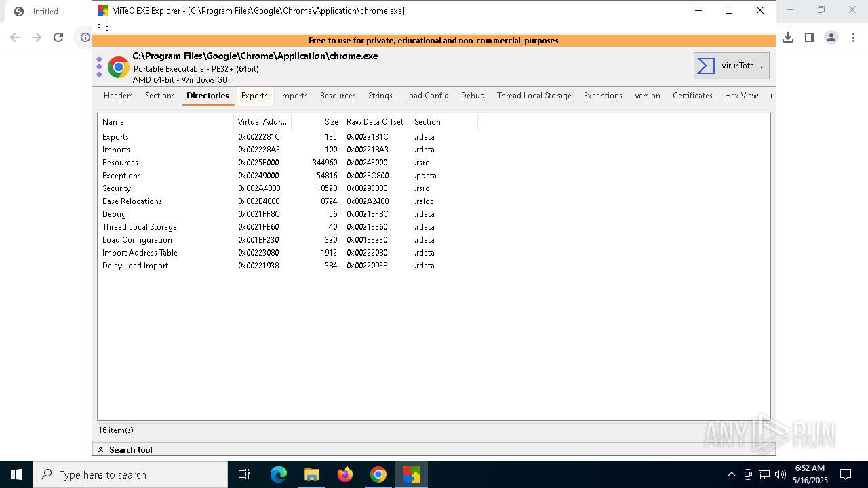The image size is (868, 488).
Task: Select the Directories tab
Action: pyautogui.click(x=208, y=96)
